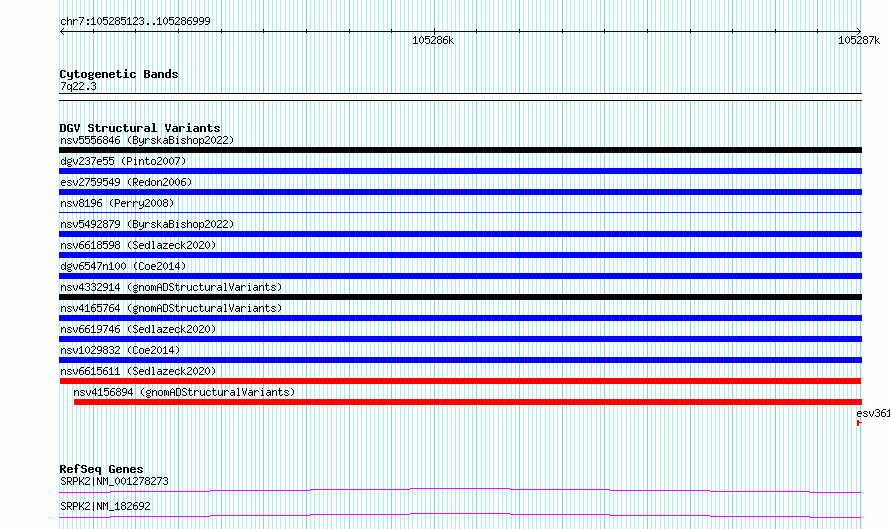
Task: Click the magenta SRPK2 NM_001278273 gene line
Action: point(460,490)
